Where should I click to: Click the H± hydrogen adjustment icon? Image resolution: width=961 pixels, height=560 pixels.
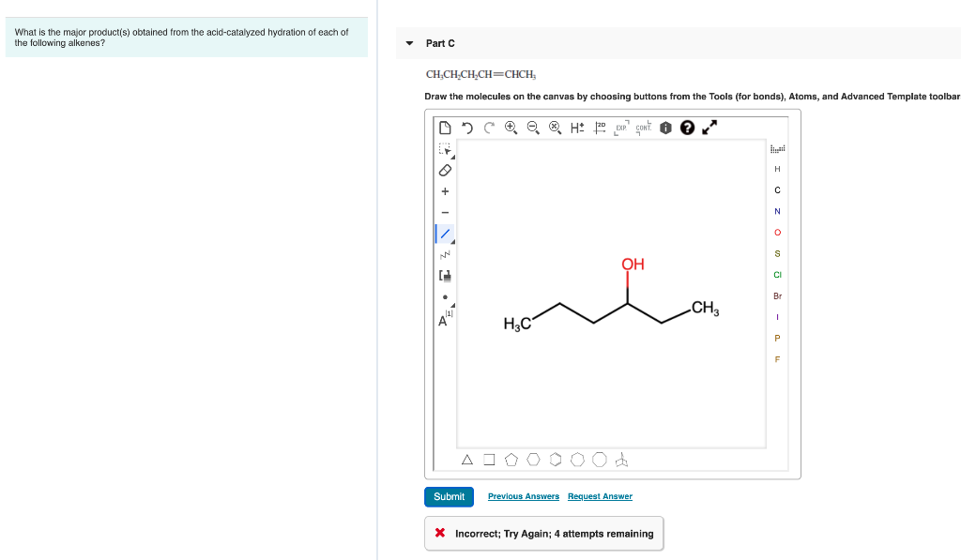[x=575, y=127]
